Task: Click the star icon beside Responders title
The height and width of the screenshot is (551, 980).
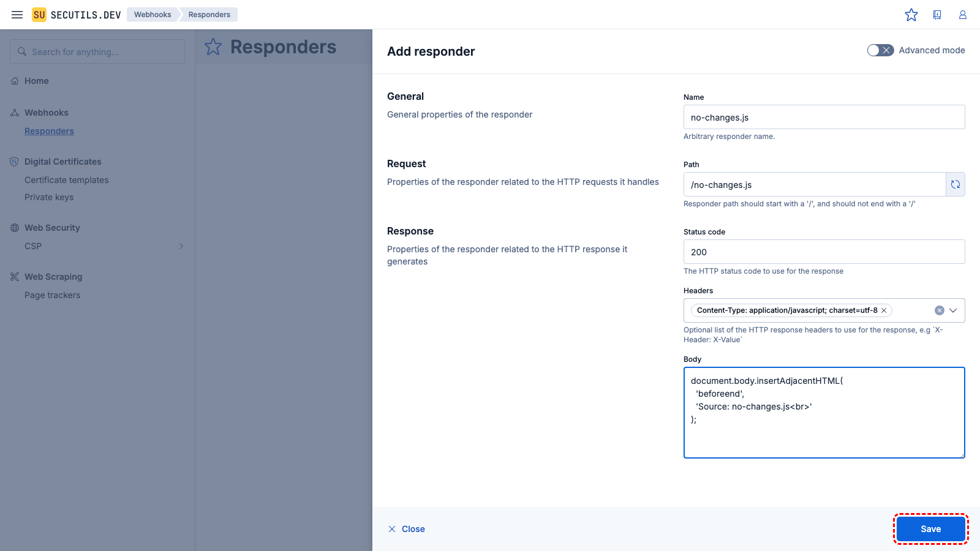Action: 213,47
